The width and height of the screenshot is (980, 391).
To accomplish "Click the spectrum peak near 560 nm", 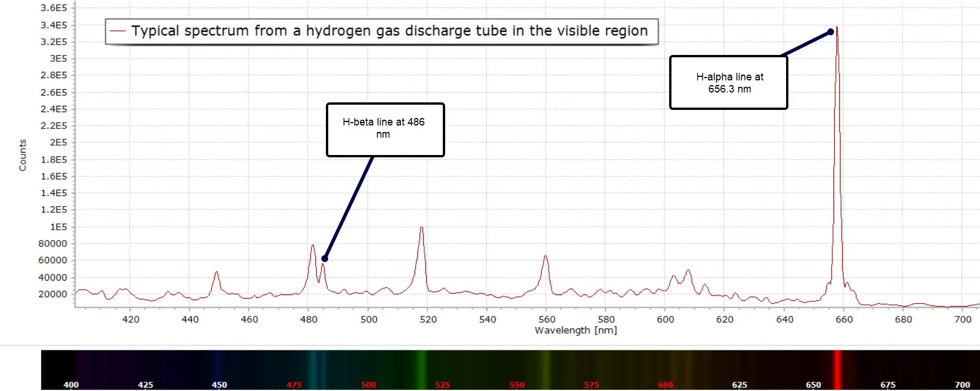I will tap(545, 257).
